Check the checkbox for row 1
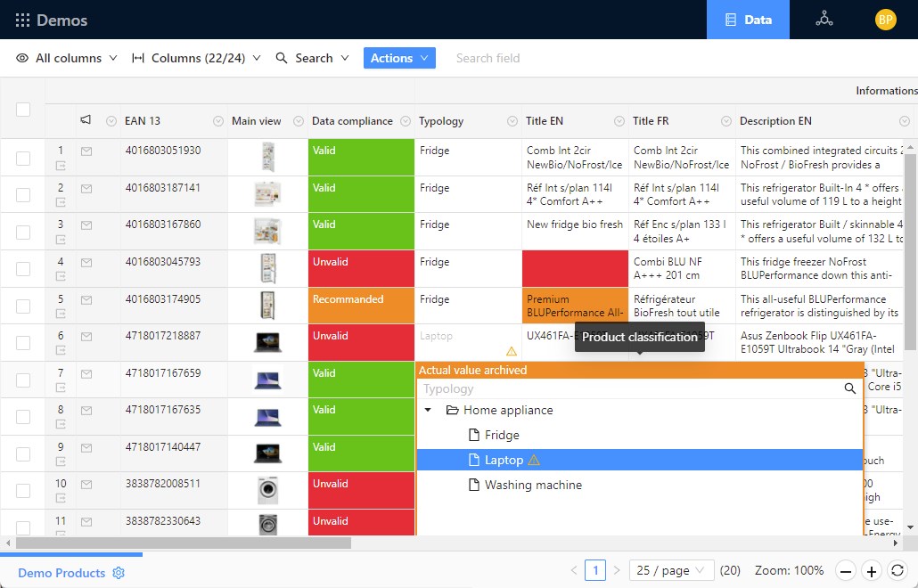Screen dimensions: 918x588 coord(23,158)
